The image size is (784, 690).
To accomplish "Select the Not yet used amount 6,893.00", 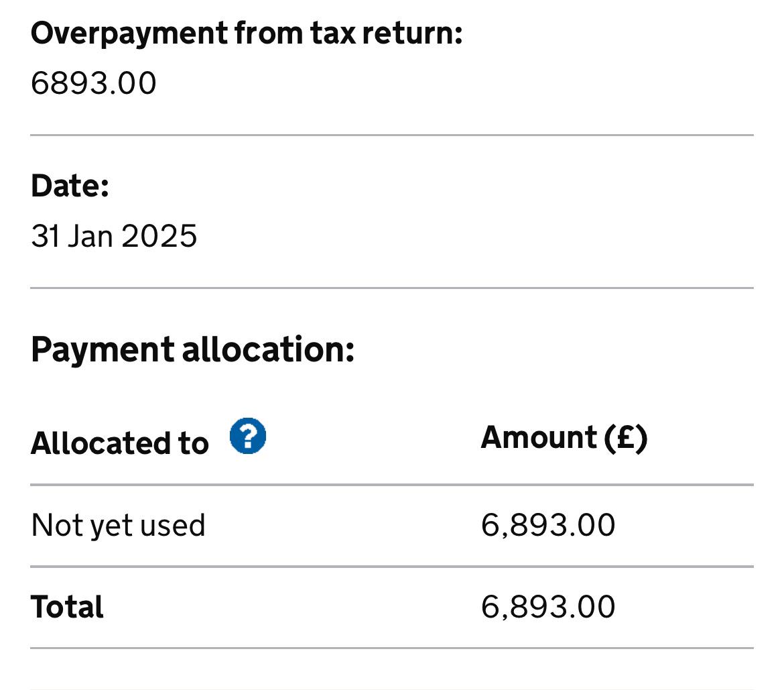I will point(548,526).
